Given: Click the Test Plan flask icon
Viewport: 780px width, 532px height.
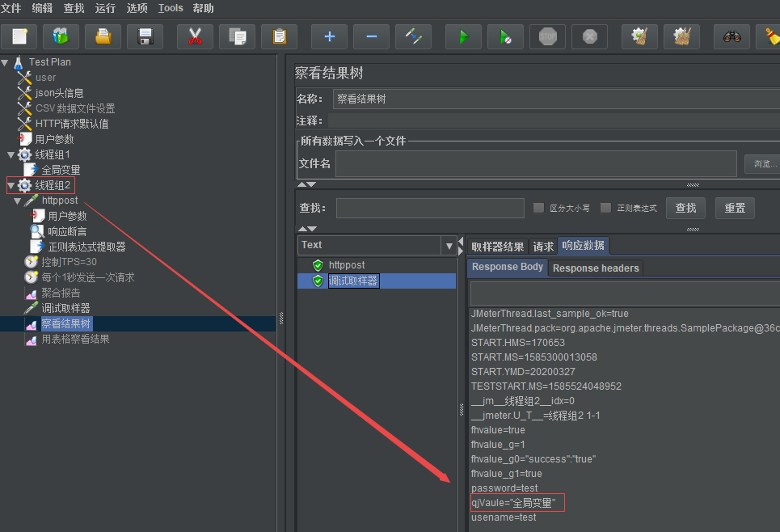Looking at the screenshot, I should point(19,63).
